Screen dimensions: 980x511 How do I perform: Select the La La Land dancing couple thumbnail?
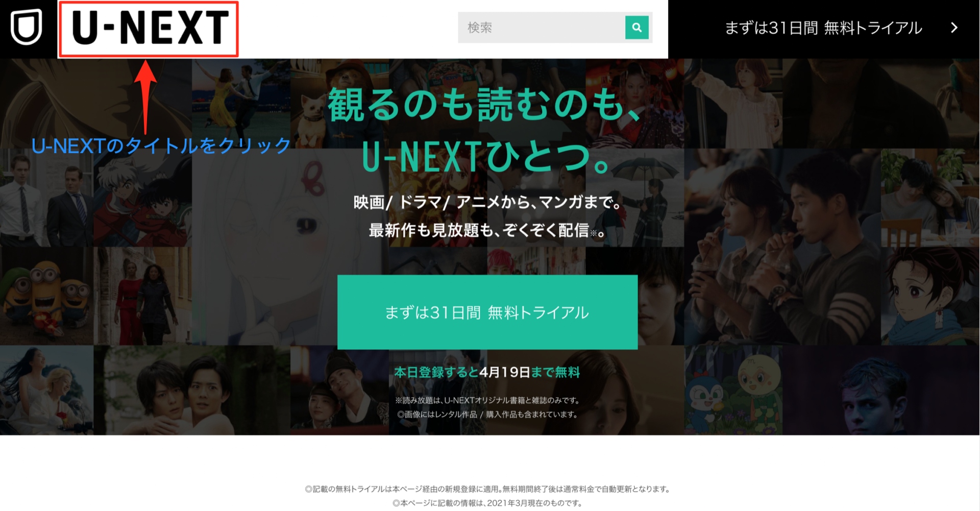point(241,103)
